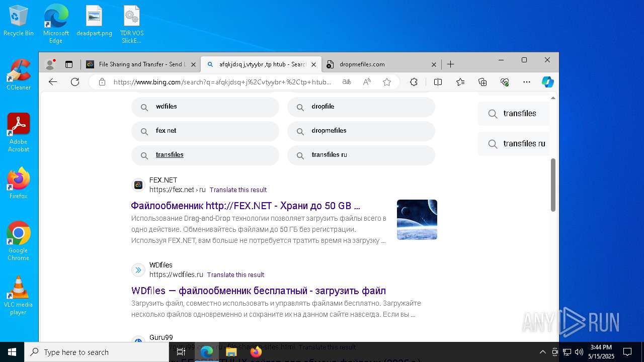Image resolution: width=644 pixels, height=362 pixels.
Task: Select deadpart.png desktop file
Action: 94,21
